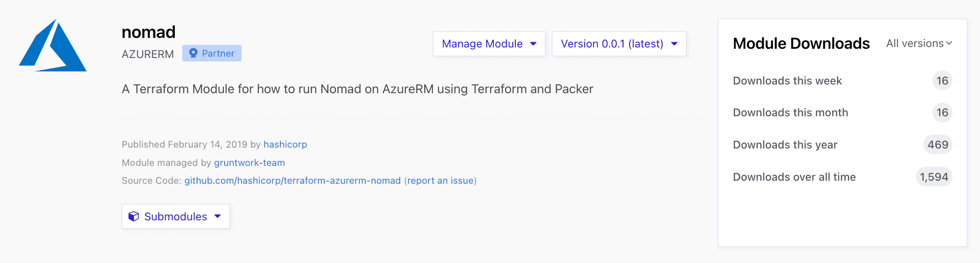Click the Submodules caret arrow
Screen dimensions: 980x263
coord(218,216)
